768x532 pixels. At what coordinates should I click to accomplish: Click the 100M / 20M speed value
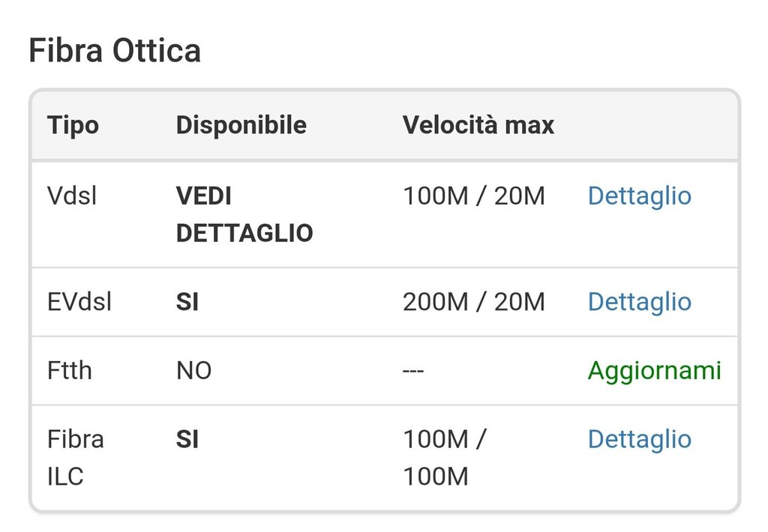click(473, 196)
